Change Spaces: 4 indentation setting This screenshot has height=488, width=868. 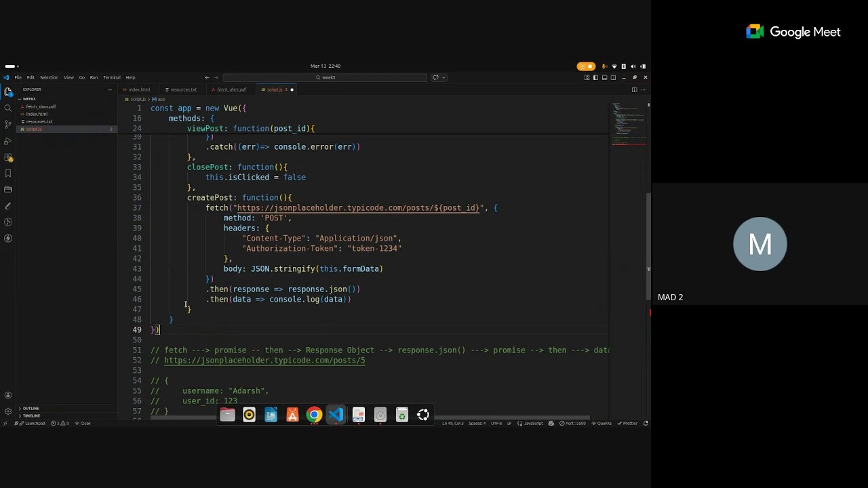click(x=477, y=423)
